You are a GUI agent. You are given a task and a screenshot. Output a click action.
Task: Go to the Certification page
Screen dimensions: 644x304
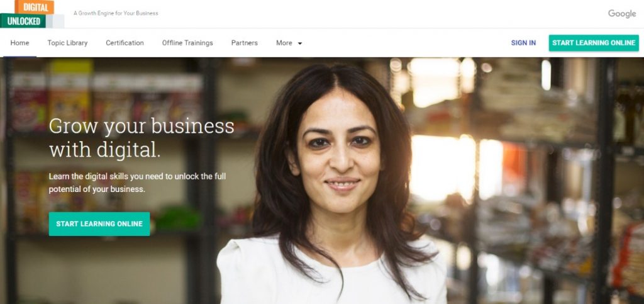point(125,43)
